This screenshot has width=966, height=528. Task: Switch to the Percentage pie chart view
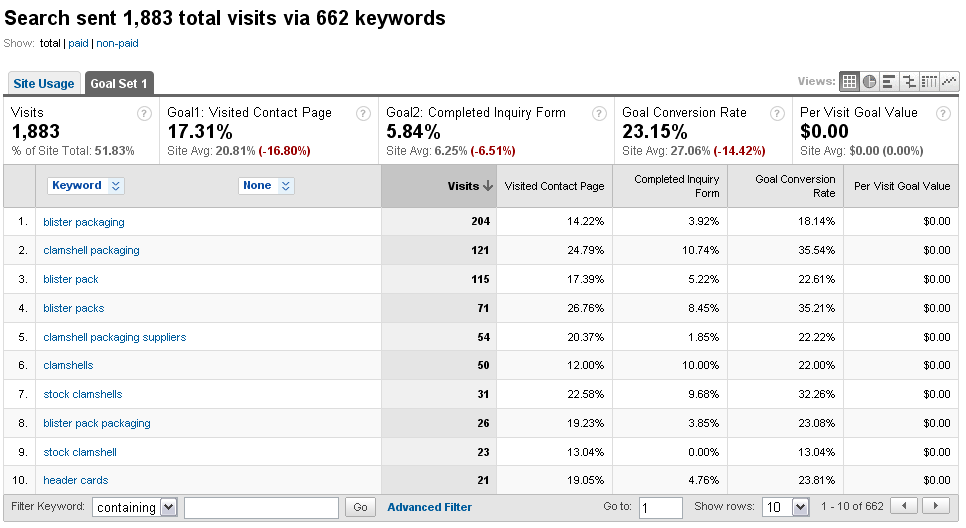pos(869,81)
